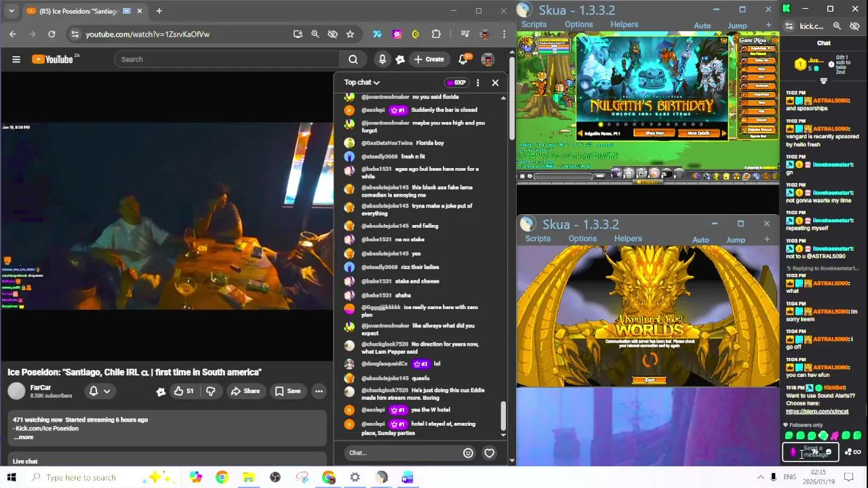Click the YouTube video player
The height and width of the screenshot is (488, 868).
pyautogui.click(x=166, y=217)
